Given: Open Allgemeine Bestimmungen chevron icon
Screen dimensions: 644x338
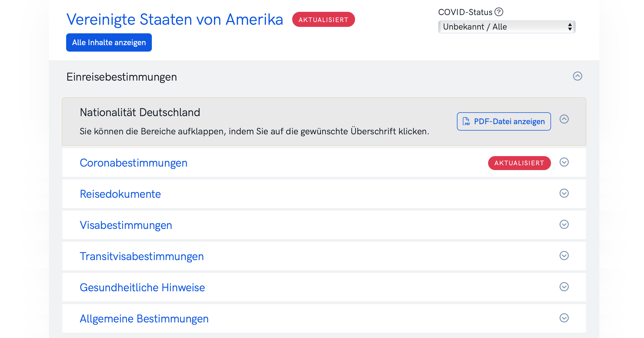Looking at the screenshot, I should 564,318.
